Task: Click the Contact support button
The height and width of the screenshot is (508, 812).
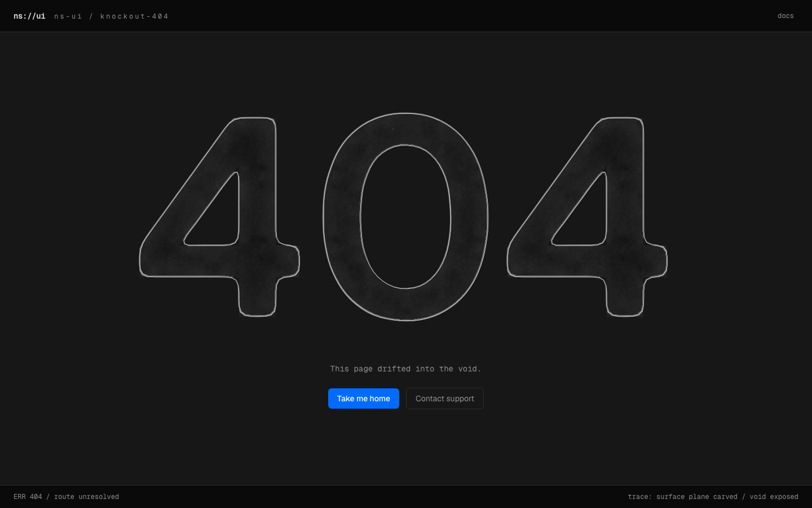Action: click(x=445, y=398)
